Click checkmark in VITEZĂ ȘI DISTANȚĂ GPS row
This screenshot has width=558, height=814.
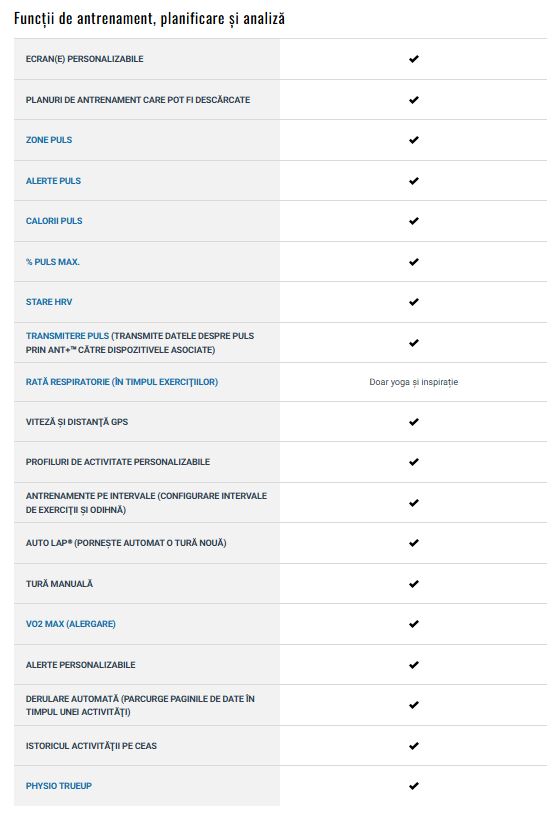point(414,422)
